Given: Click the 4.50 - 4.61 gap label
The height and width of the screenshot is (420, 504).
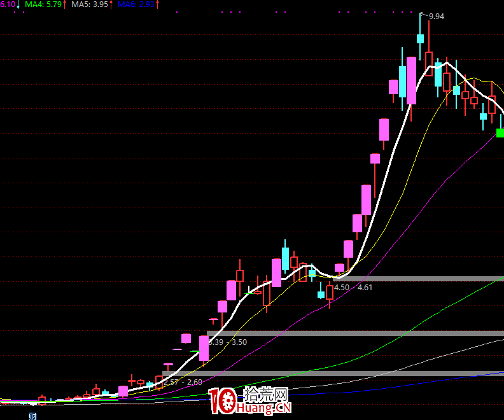Looking at the screenshot, I should (x=353, y=287).
